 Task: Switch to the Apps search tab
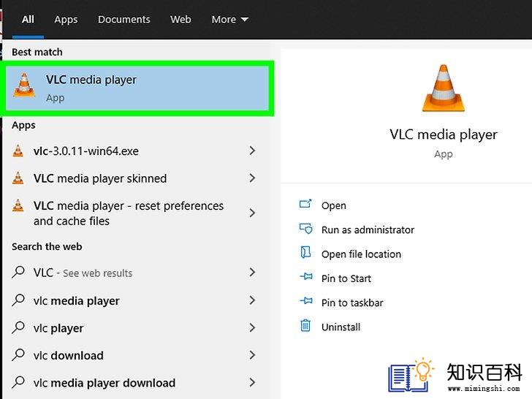coord(66,20)
